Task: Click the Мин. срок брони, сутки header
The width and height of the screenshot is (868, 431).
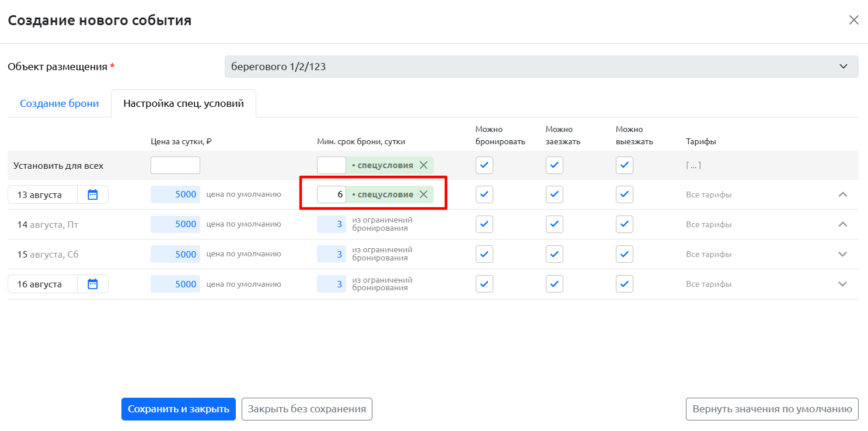Action: [361, 141]
